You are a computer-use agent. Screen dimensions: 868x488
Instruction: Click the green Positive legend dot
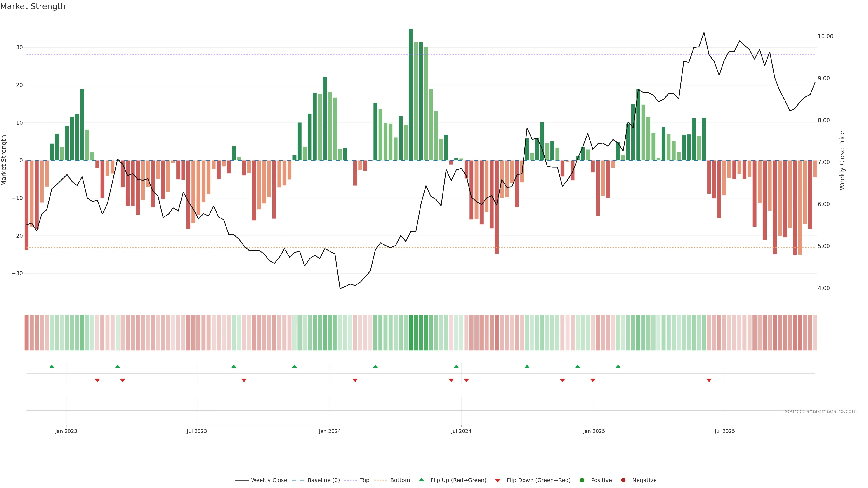coord(582,480)
